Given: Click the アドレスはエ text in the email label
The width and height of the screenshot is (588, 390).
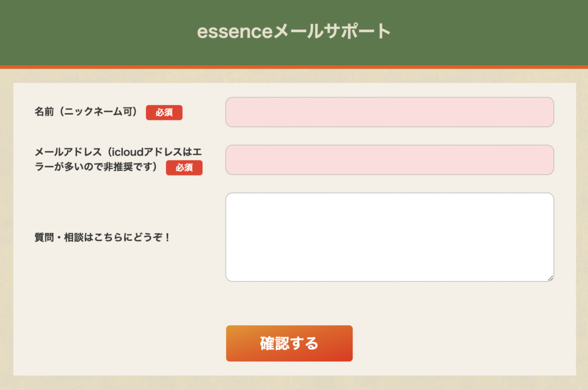Looking at the screenshot, I should 173,152.
